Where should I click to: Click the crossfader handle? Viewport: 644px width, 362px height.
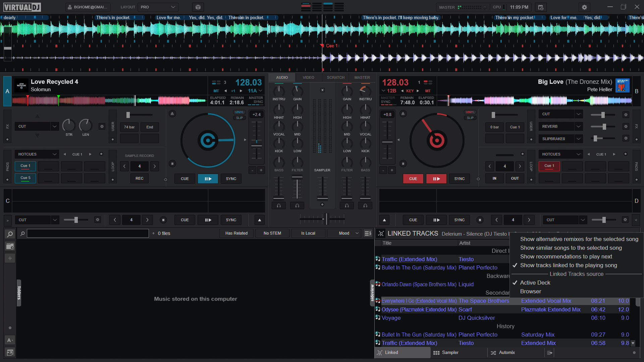pyautogui.click(x=326, y=219)
